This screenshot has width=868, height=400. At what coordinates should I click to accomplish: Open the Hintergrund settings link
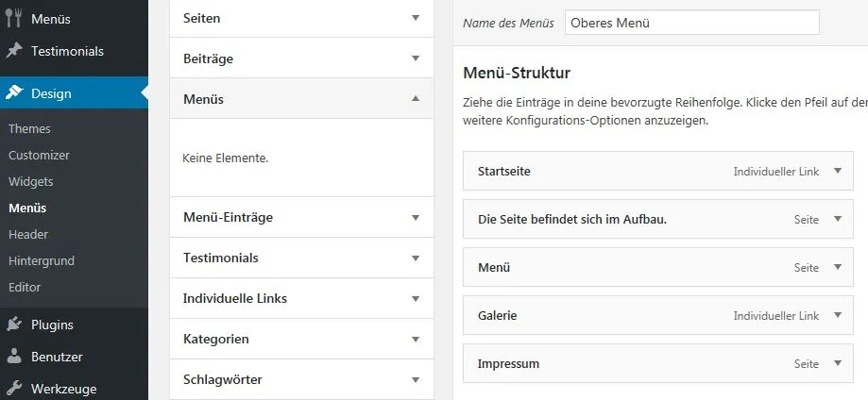pos(42,260)
